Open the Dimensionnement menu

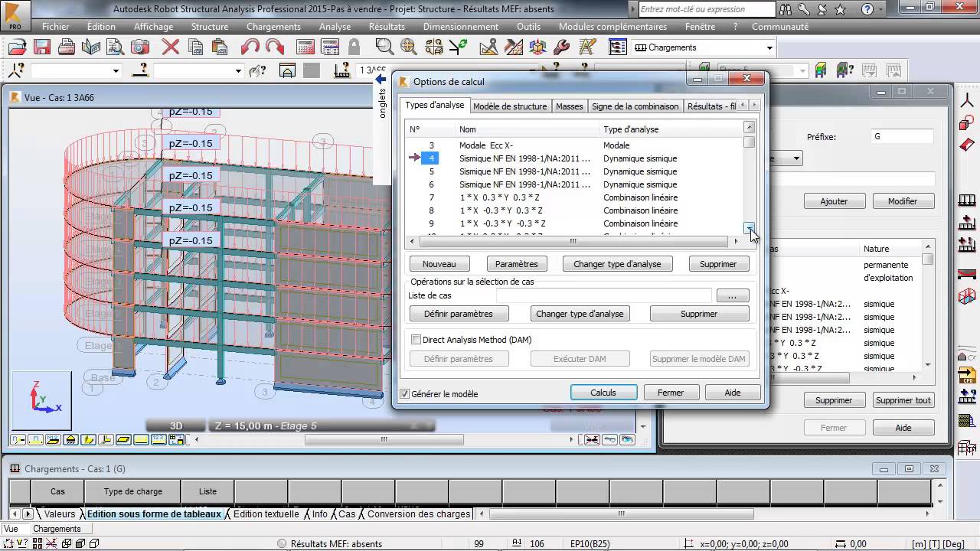[x=460, y=26]
